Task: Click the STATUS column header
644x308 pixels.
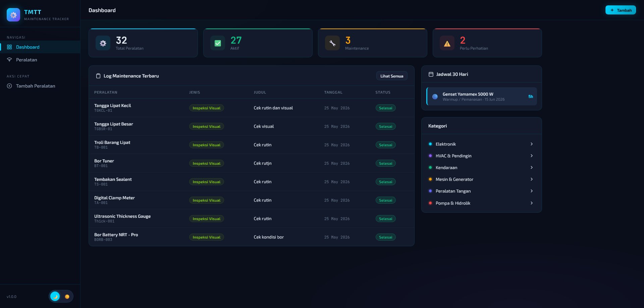Action: pos(383,92)
